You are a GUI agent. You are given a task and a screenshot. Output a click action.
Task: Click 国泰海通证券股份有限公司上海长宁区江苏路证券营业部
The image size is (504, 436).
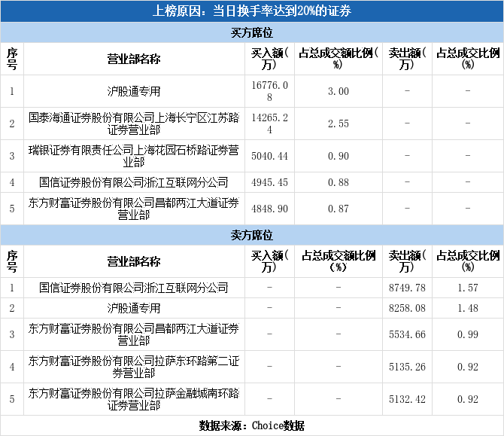[134, 123]
